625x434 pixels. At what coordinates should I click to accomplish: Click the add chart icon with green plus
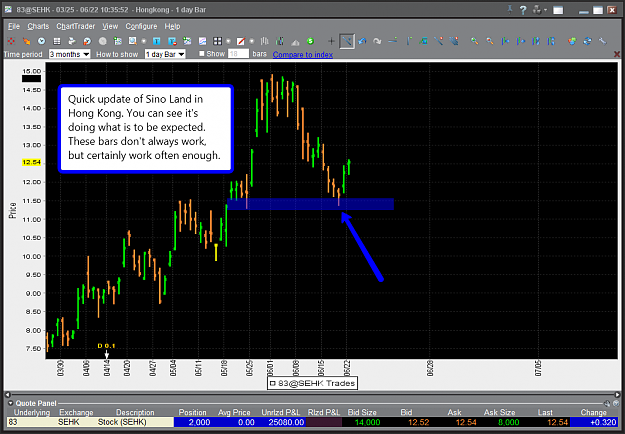pyautogui.click(x=118, y=41)
